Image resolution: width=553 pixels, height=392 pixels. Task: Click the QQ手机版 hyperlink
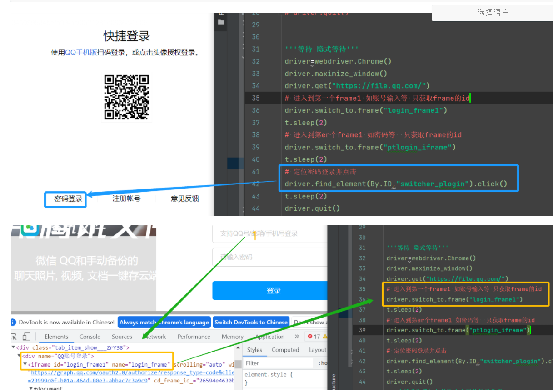click(x=81, y=52)
